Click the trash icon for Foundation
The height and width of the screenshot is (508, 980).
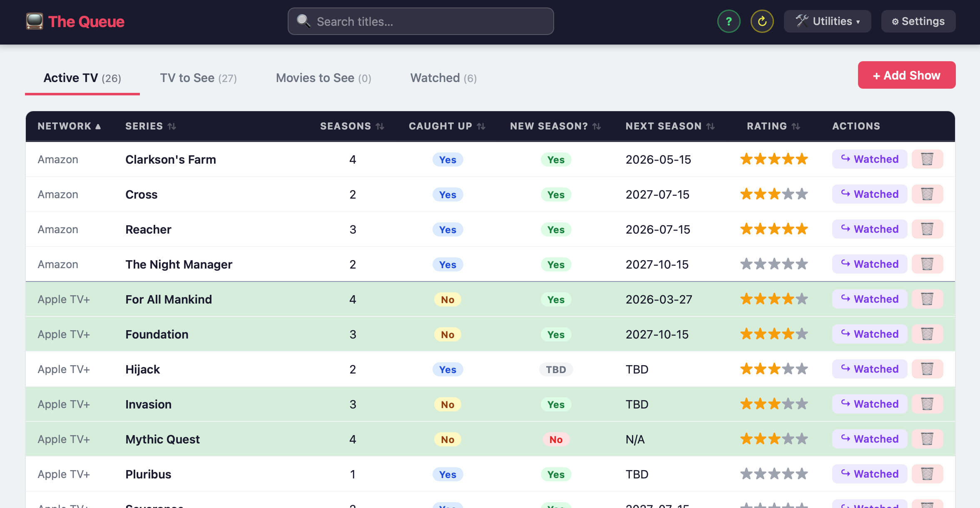pos(927,334)
